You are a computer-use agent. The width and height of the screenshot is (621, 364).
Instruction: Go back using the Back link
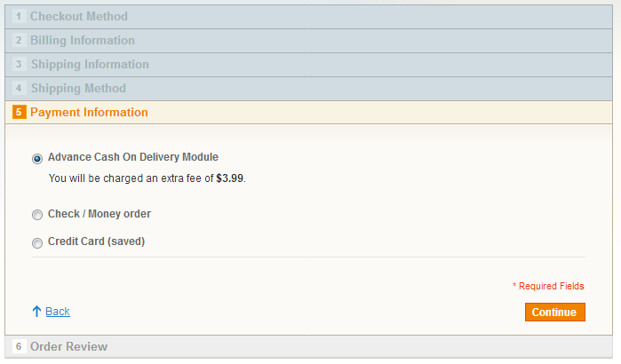(58, 312)
